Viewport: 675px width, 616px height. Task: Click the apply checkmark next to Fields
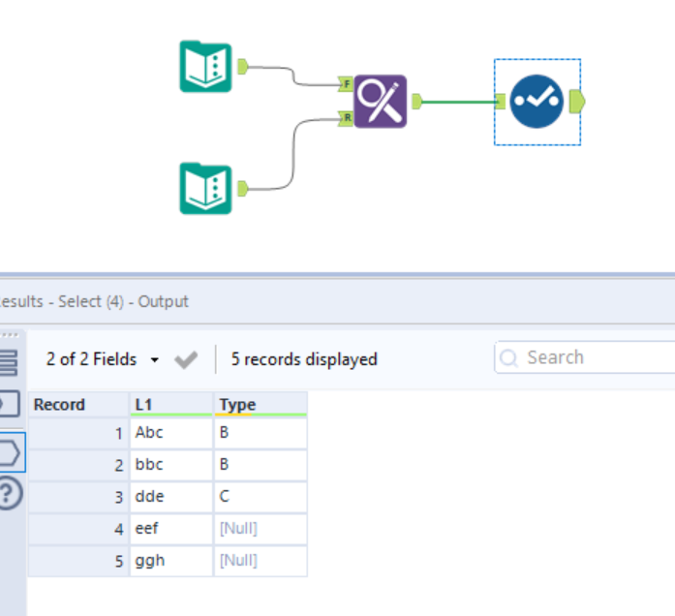point(186,360)
